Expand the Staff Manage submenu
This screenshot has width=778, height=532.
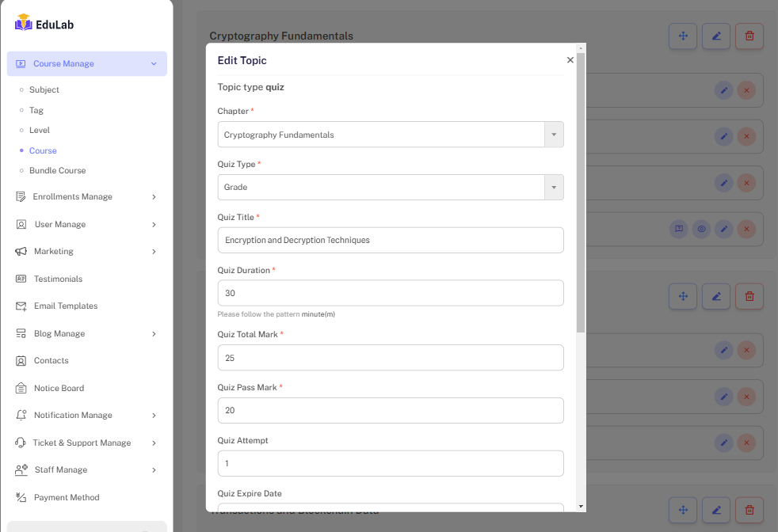coord(154,470)
